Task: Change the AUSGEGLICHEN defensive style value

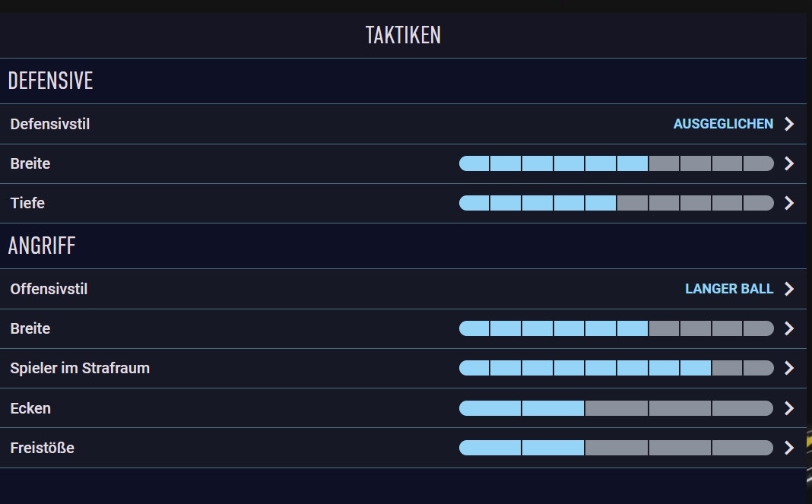Action: click(x=723, y=124)
